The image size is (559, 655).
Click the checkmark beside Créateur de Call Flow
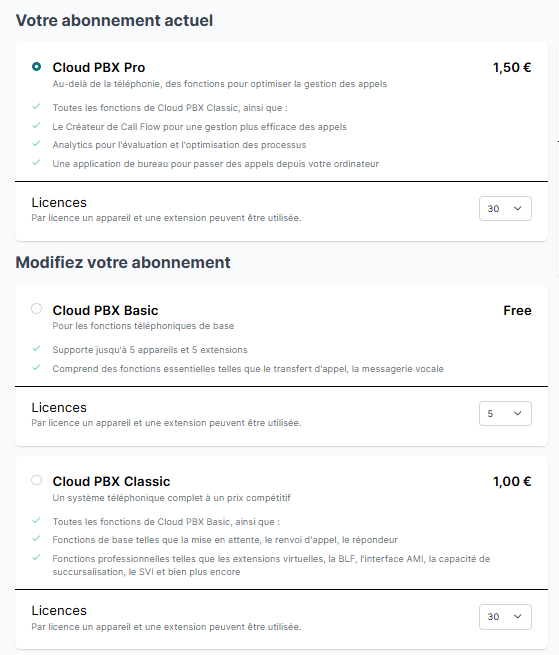coord(36,125)
